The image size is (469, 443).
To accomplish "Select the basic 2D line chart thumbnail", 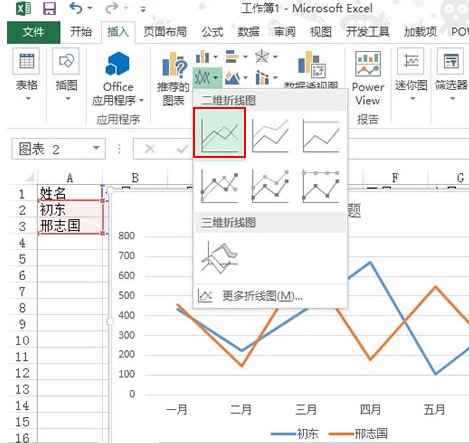I will (219, 133).
